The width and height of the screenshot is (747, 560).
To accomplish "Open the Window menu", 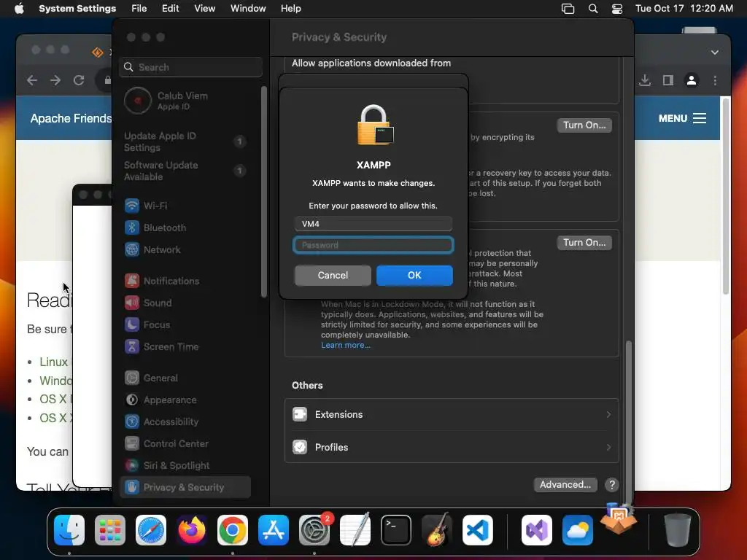I will pyautogui.click(x=248, y=9).
